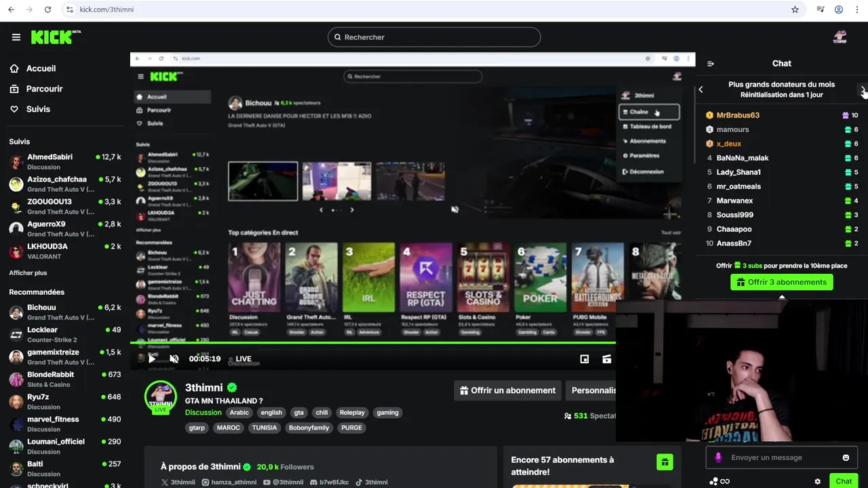Show next leaderboard with right chevron

tap(863, 89)
